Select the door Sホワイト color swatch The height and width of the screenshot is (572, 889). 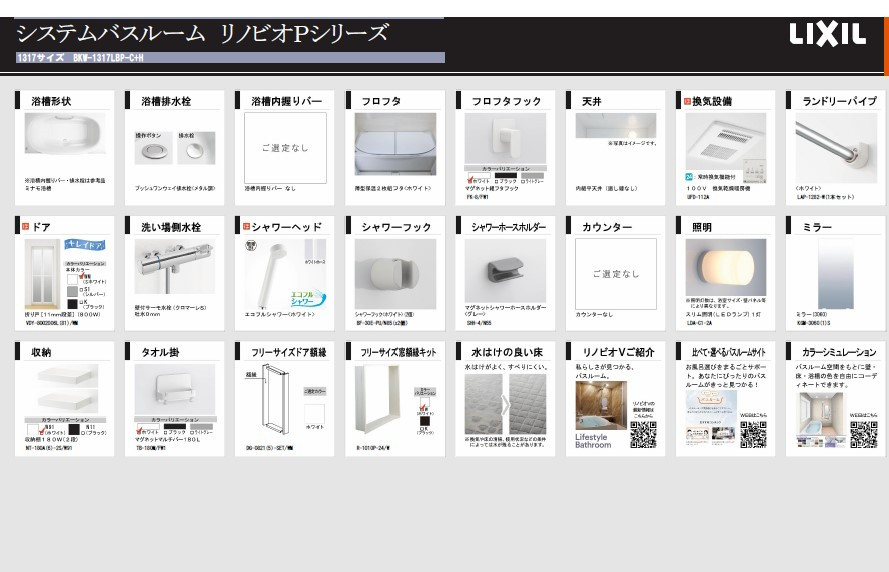point(72,279)
